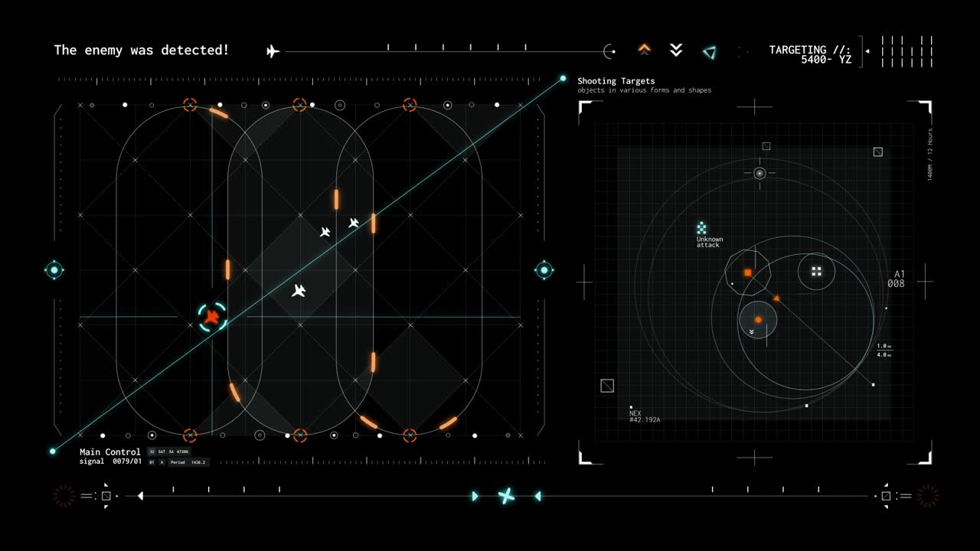Select the 'Unknown attack' pixel icon
Viewport: 980px width, 551px height.
pyautogui.click(x=701, y=228)
